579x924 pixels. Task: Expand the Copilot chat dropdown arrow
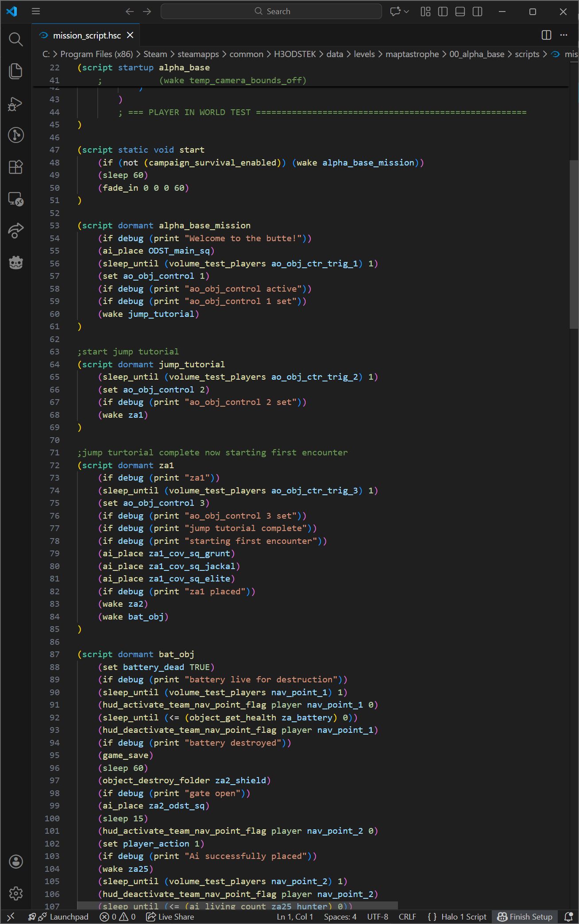406,12
